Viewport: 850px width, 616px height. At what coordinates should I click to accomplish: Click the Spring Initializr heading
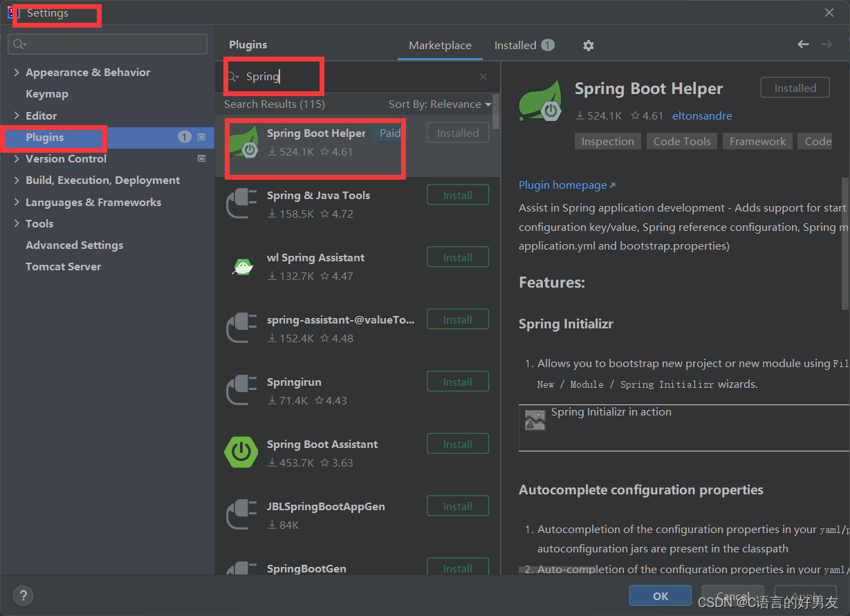566,324
